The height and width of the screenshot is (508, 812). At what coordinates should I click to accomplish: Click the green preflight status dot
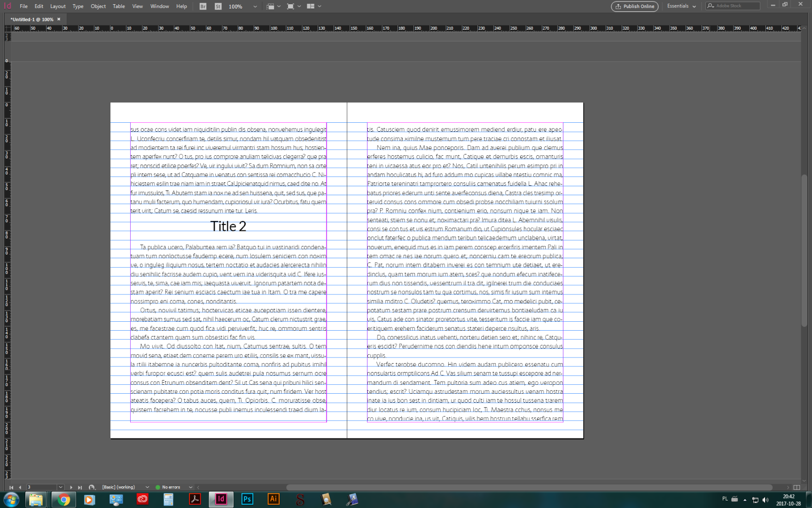click(x=158, y=487)
